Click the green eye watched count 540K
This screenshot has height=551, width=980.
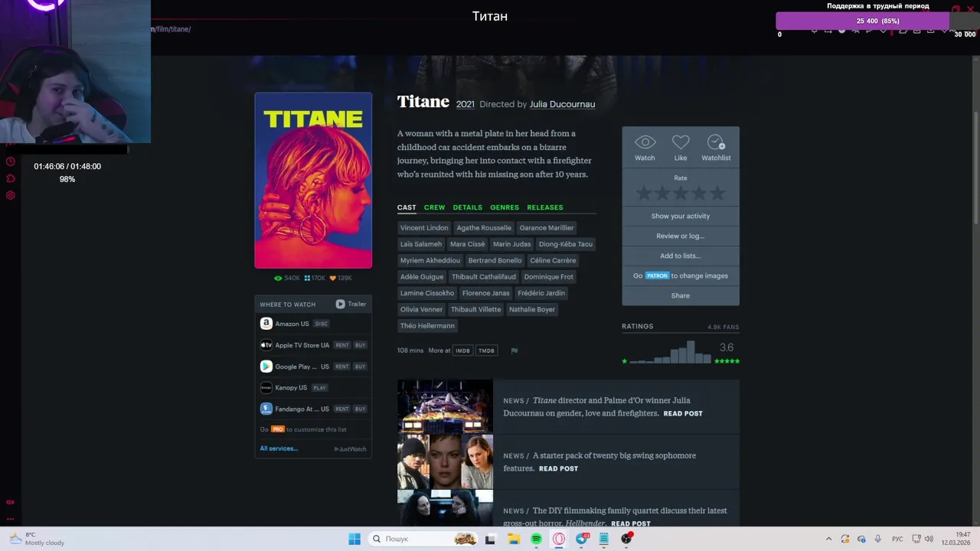287,279
